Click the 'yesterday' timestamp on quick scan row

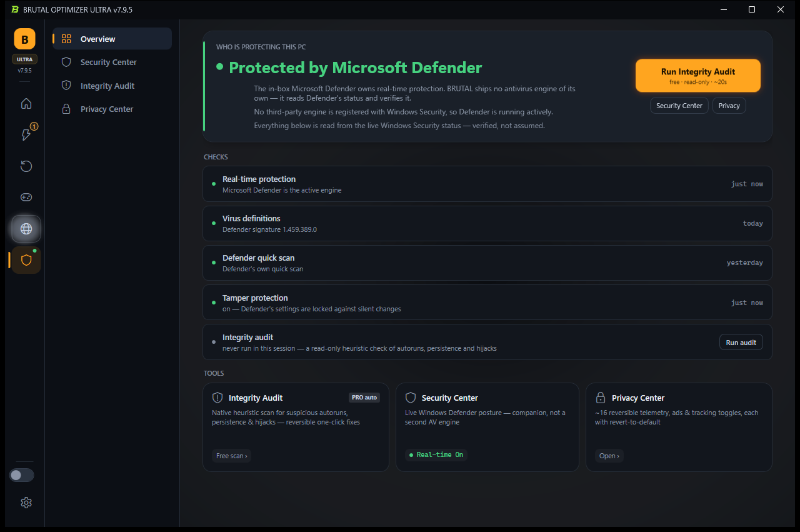click(745, 263)
